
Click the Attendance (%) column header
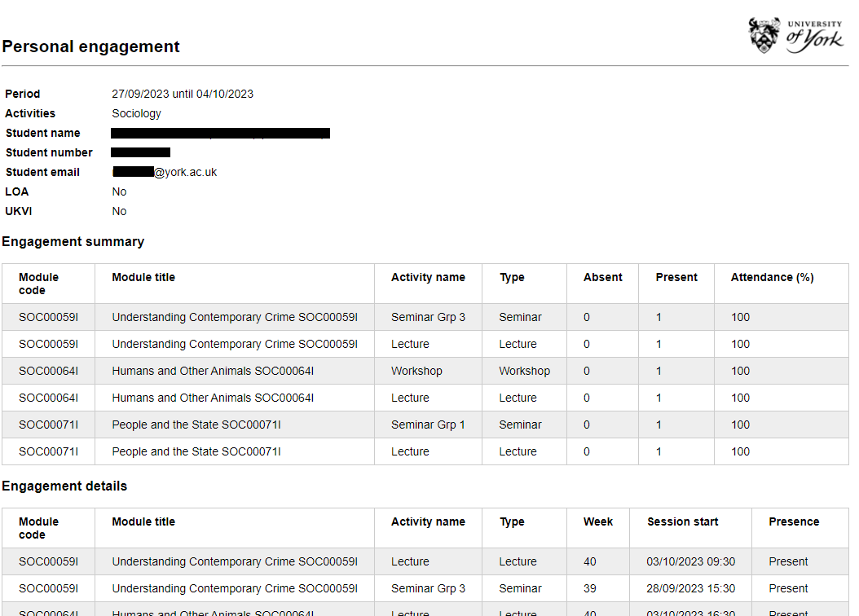772,277
